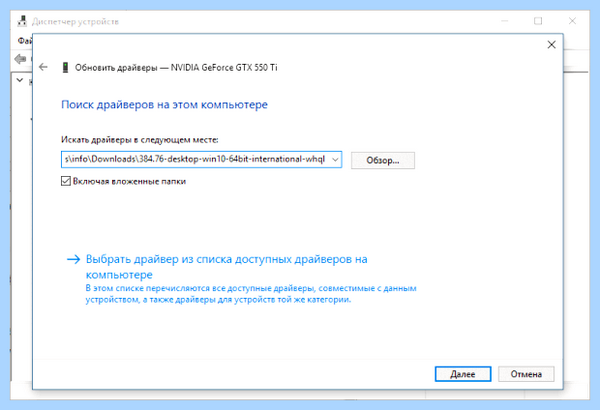Maximize the Device Manager window

pos(538,21)
